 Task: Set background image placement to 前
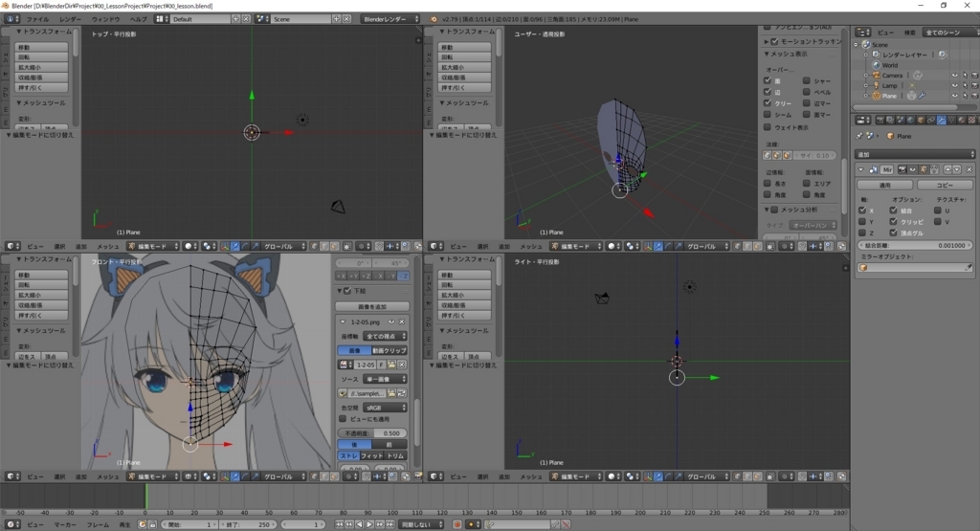pos(390,444)
